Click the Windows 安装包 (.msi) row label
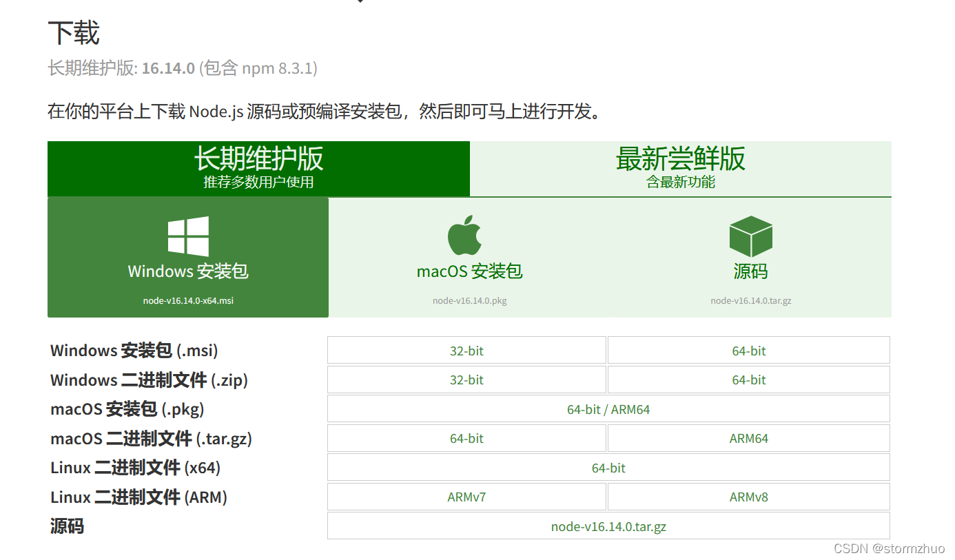 click(x=134, y=351)
